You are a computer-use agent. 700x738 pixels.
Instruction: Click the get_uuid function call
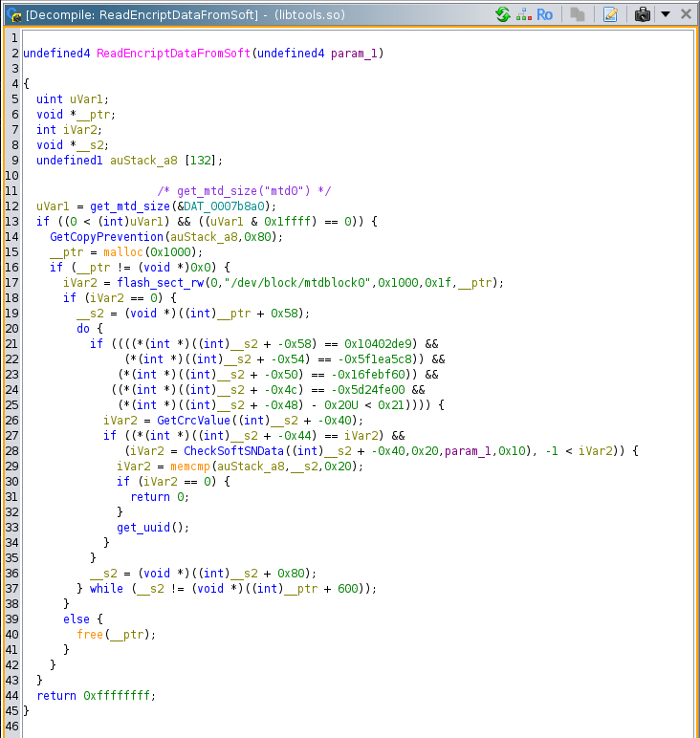click(x=143, y=528)
